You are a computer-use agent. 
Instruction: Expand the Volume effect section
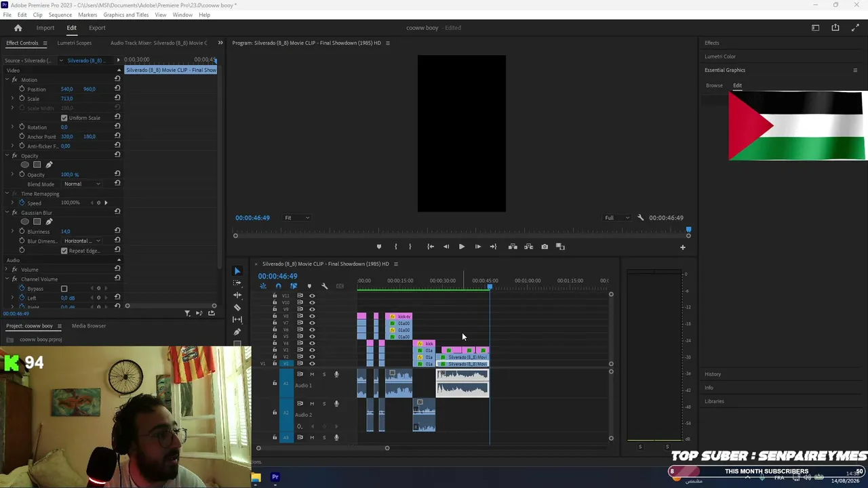pos(7,270)
